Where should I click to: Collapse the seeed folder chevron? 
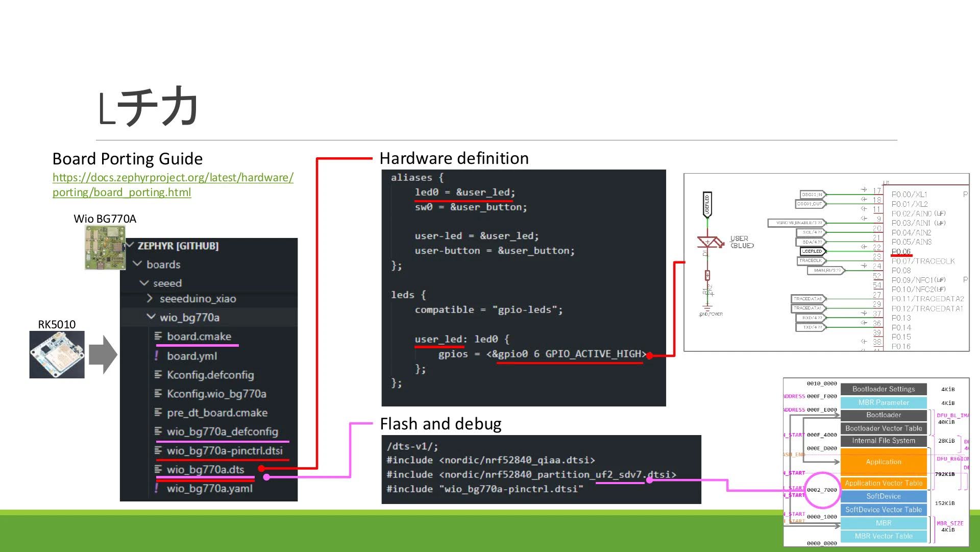(144, 283)
